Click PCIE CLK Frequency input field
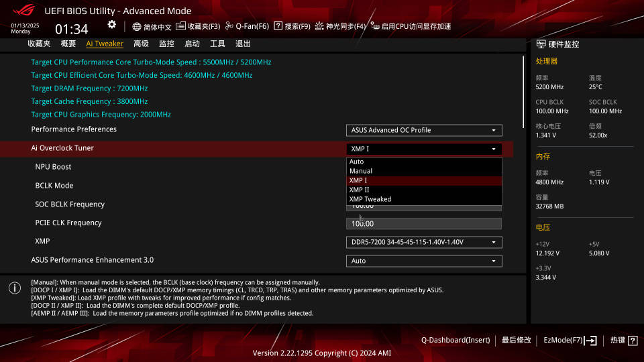The height and width of the screenshot is (362, 644). [x=424, y=224]
